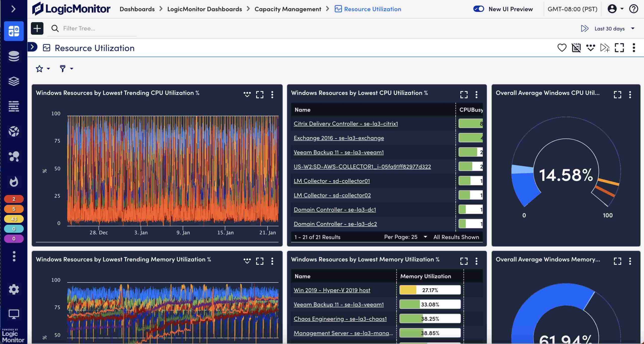This screenshot has width=644, height=344.
Task: Click the Win 2019 Hyper-V 2019 host link
Action: [x=331, y=290]
